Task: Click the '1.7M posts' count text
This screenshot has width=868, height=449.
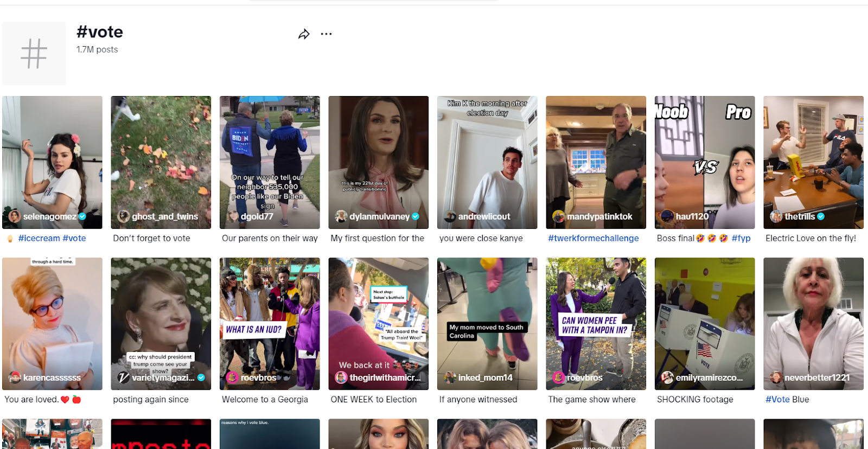Action: [x=97, y=49]
